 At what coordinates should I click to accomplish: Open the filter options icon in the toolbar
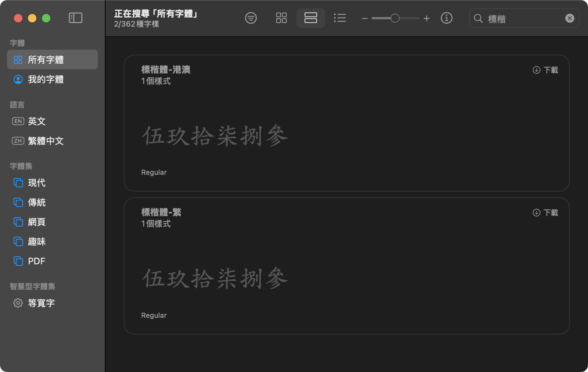tap(251, 18)
